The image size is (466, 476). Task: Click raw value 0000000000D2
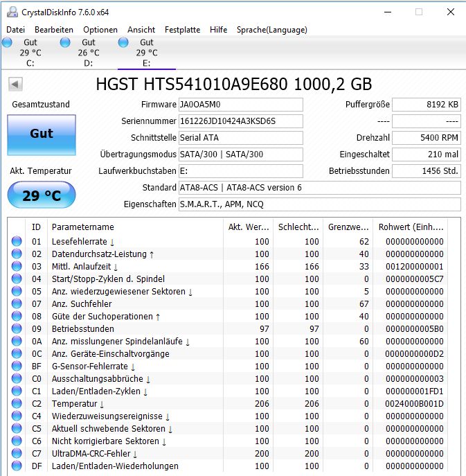click(415, 353)
